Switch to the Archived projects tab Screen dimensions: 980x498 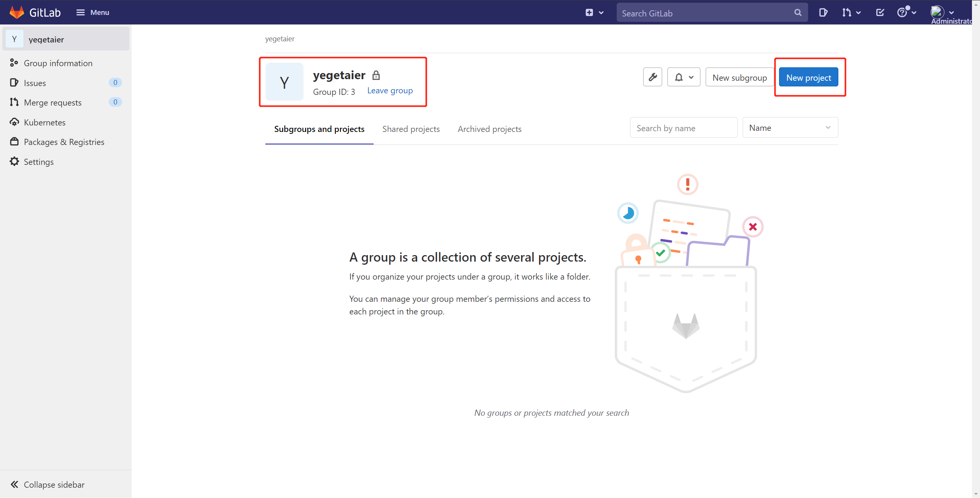(x=489, y=129)
